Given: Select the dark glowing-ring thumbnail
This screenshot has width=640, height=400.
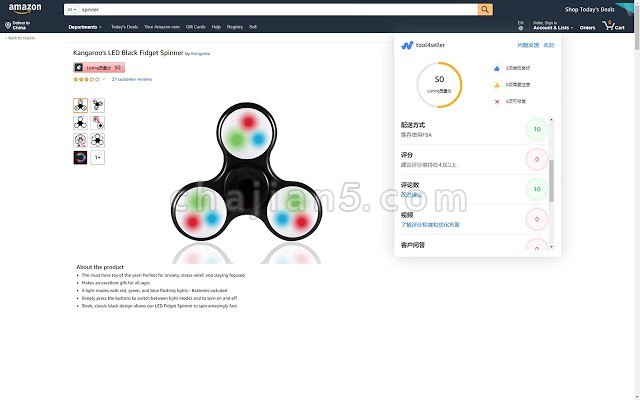Looking at the screenshot, I should click(80, 158).
